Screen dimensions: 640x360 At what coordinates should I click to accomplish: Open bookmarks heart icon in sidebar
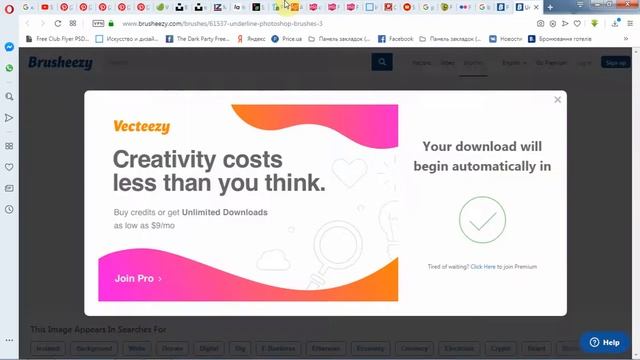tap(9, 167)
